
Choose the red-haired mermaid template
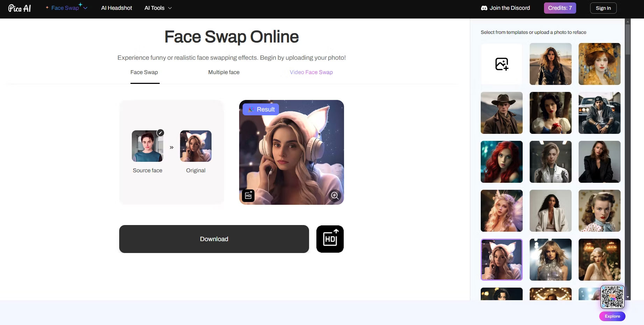pos(501,161)
